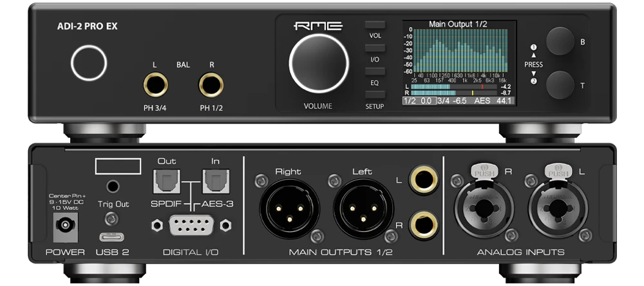Click the R TRS main output jack
Screen dimensions: 644x286
424,224
